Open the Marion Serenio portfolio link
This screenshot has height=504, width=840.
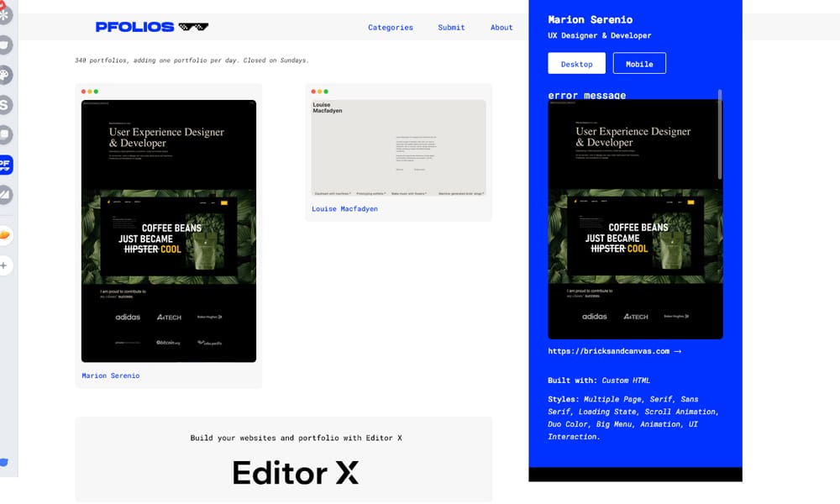111,375
